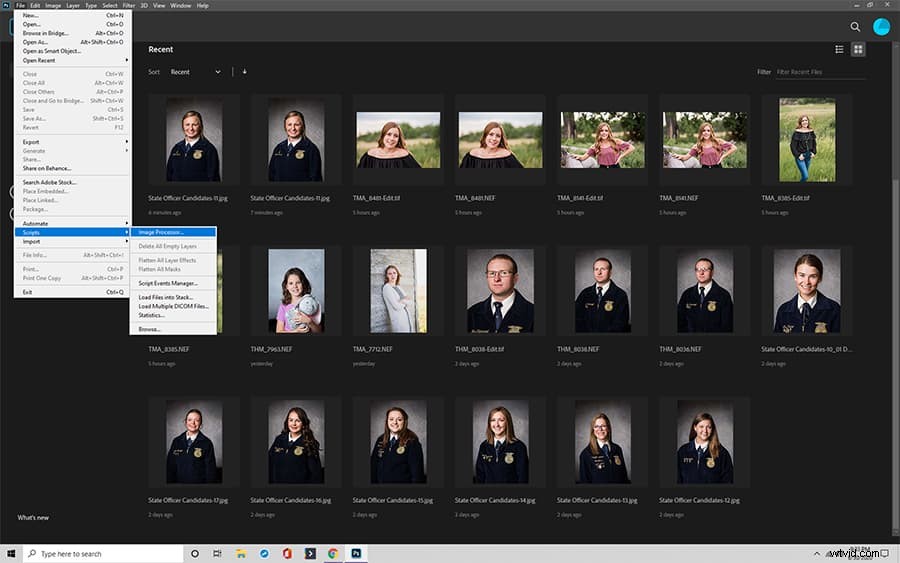Viewport: 900px width, 563px height.
Task: Open the Windows Start button
Action: pyautogui.click(x=11, y=554)
